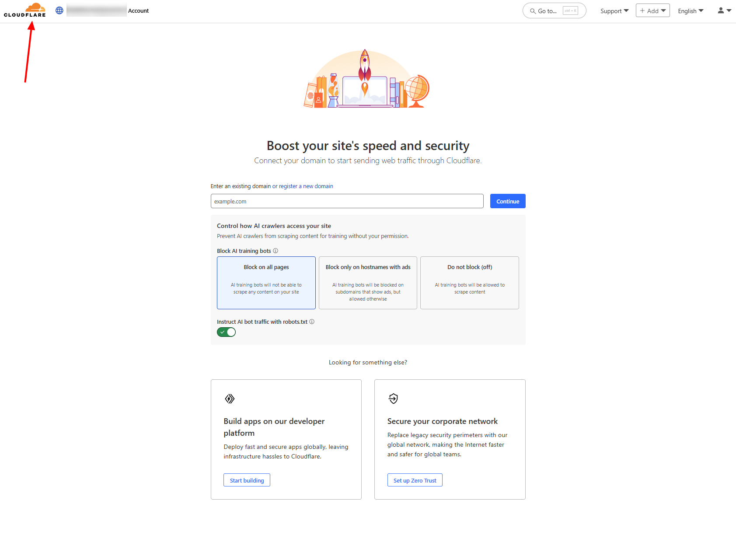Disable Instruct AI bot traffic with robots.txt
The image size is (736, 560).
coord(226,332)
